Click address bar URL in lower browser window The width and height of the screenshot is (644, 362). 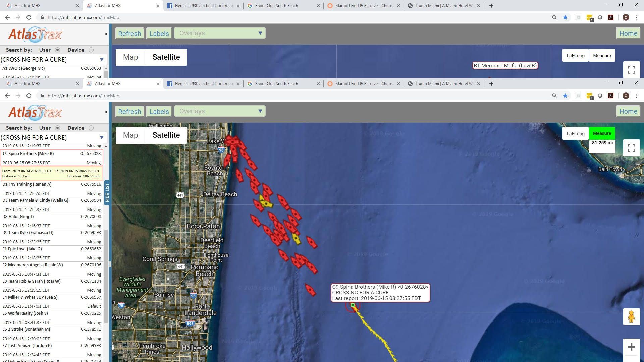[x=84, y=96]
